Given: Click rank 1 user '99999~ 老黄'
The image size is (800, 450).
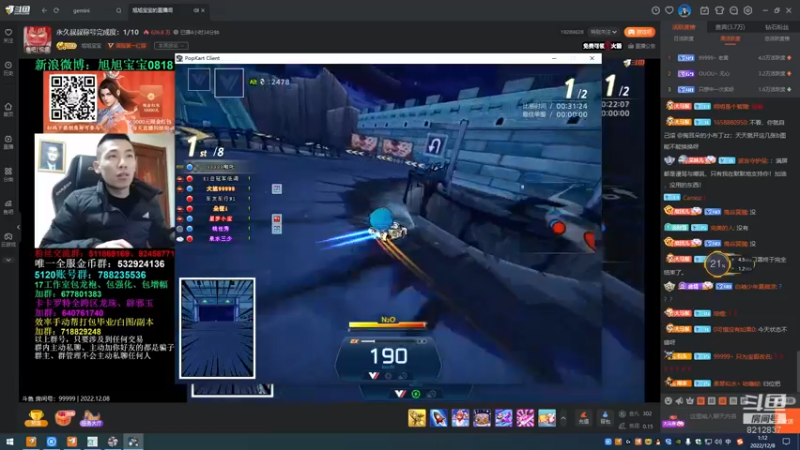Looking at the screenshot, I should click(713, 58).
